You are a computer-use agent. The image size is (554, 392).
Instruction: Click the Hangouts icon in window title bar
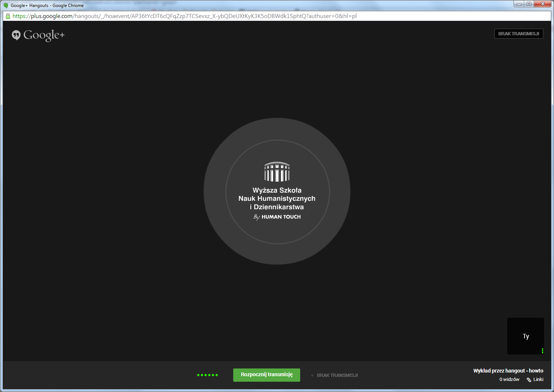coord(6,6)
